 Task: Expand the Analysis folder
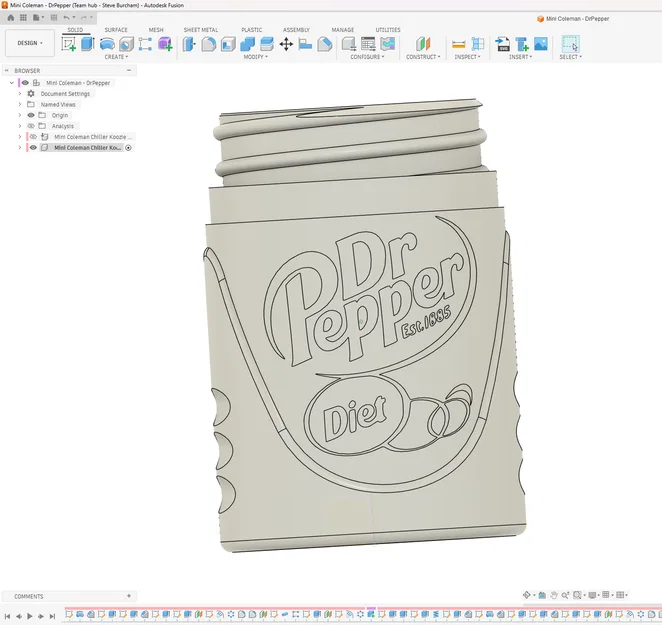(x=20, y=126)
